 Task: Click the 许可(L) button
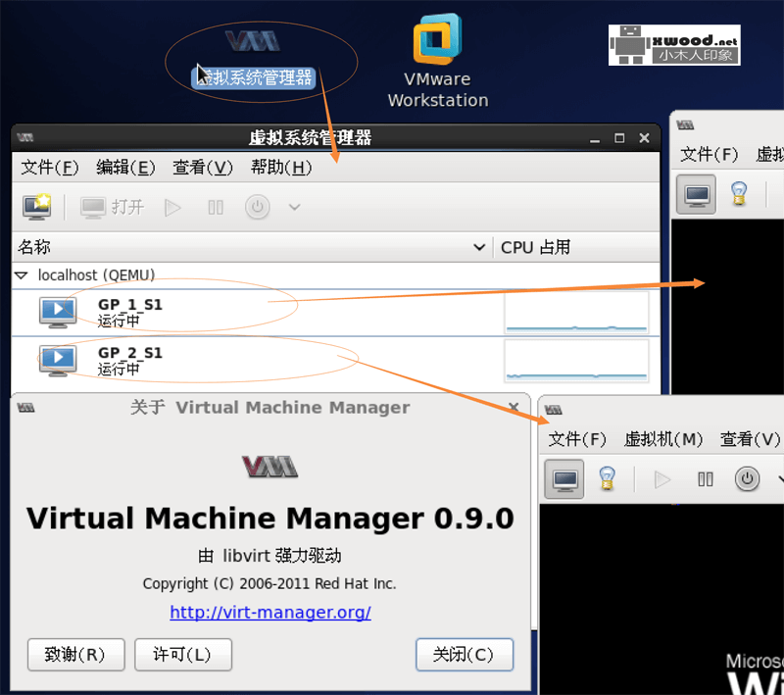(183, 654)
